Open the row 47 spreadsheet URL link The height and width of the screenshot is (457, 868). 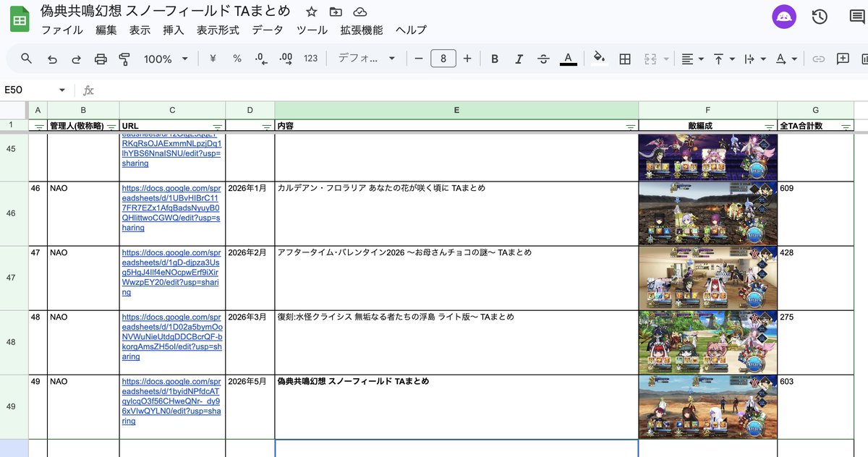pos(170,273)
